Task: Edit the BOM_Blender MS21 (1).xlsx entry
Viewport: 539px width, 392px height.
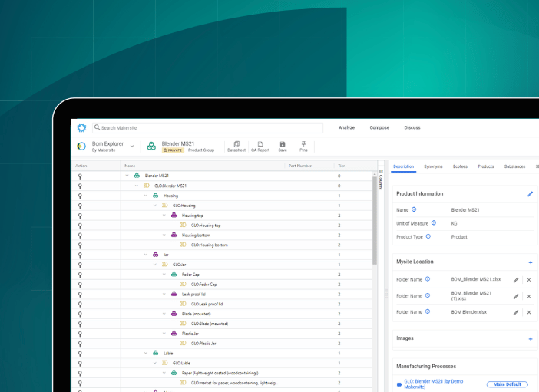Action: coord(516,296)
